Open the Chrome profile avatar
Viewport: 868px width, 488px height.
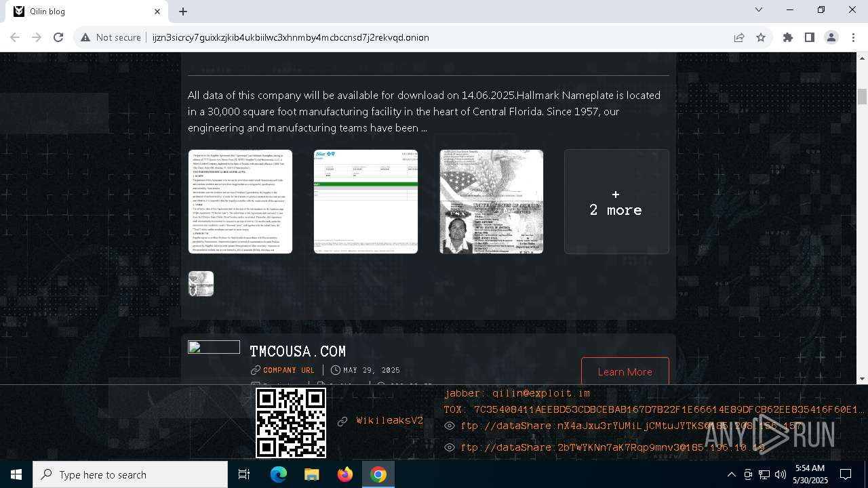(831, 37)
